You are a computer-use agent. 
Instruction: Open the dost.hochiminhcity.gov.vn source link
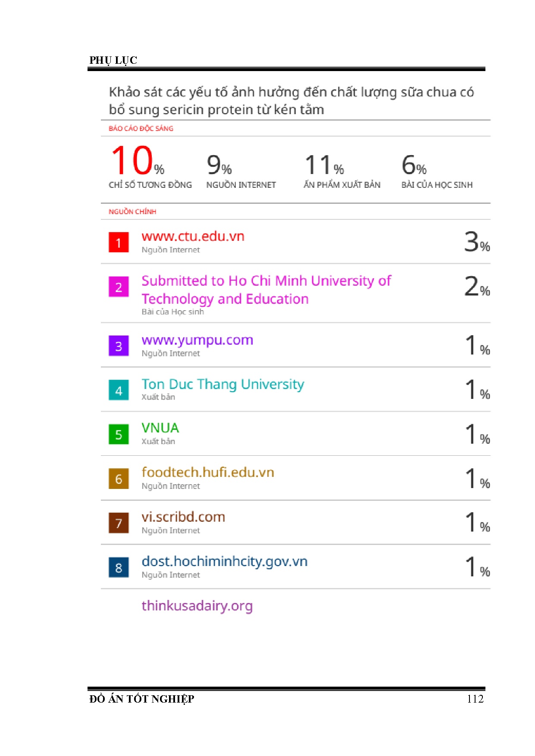(224, 561)
